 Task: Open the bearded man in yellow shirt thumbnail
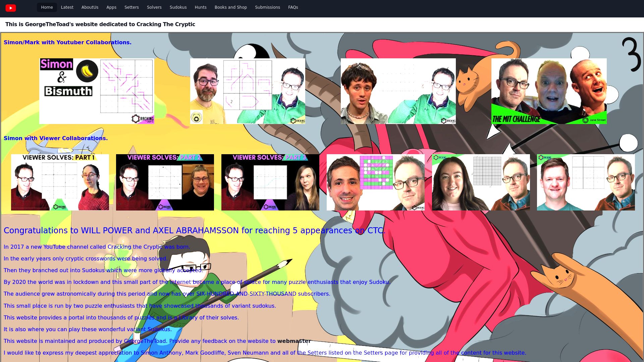[248, 91]
